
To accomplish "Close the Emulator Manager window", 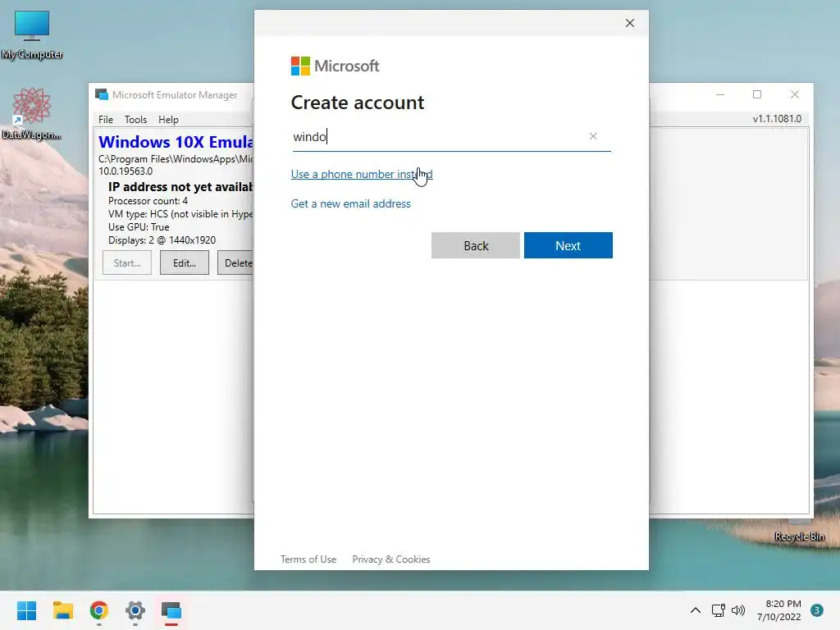I will click(794, 95).
